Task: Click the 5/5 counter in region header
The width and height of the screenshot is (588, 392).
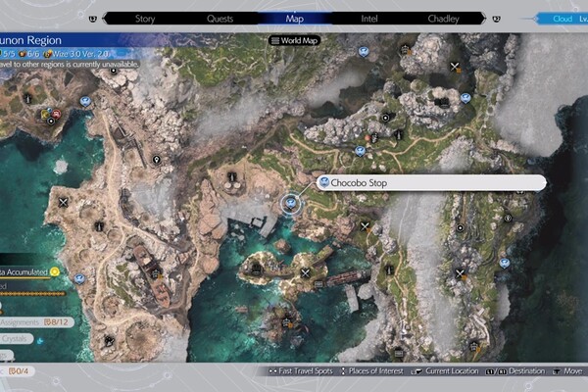Action: pyautogui.click(x=7, y=54)
